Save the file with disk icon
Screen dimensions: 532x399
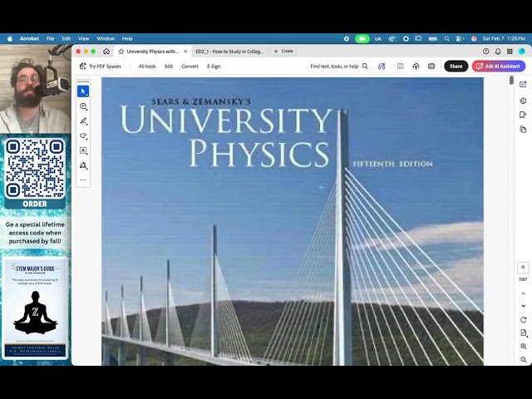[401, 66]
